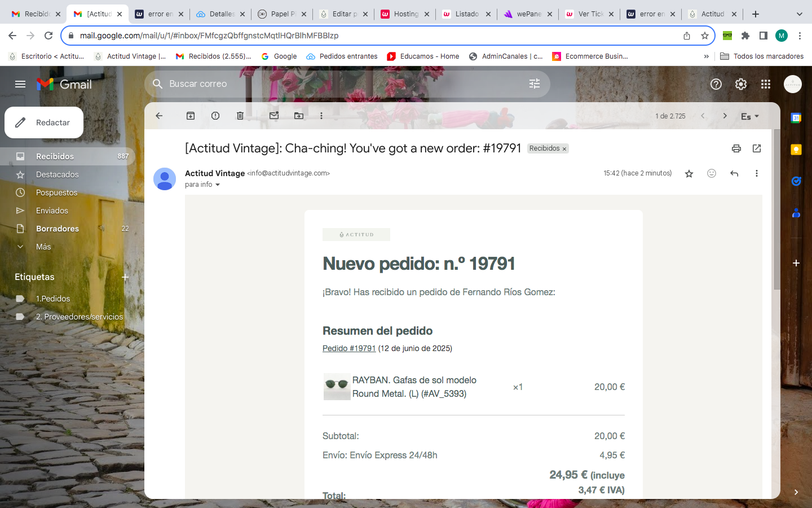Show recipient details dropdown

[x=218, y=185]
